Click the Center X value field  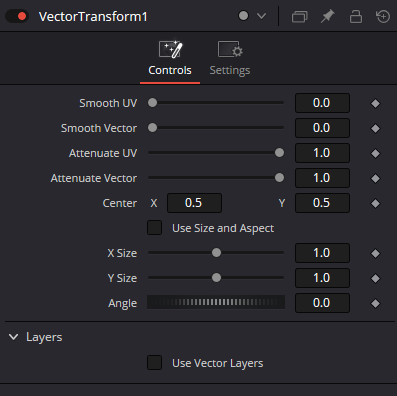point(194,203)
